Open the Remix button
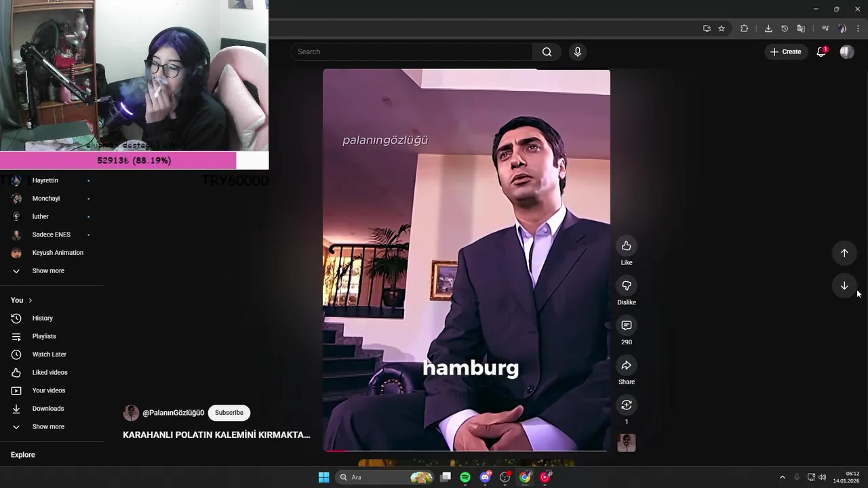The height and width of the screenshot is (488, 868). click(x=626, y=405)
